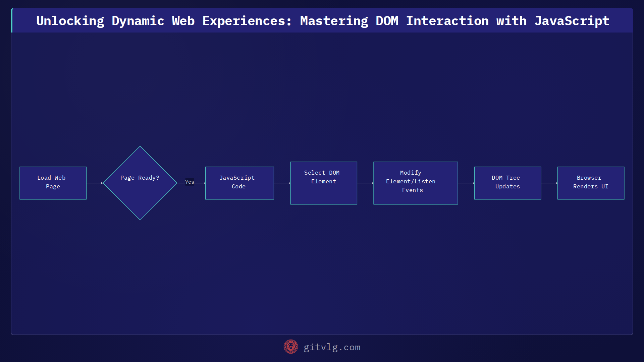This screenshot has width=644, height=362.
Task: Open the gitvlg.com link text
Action: pos(332,347)
